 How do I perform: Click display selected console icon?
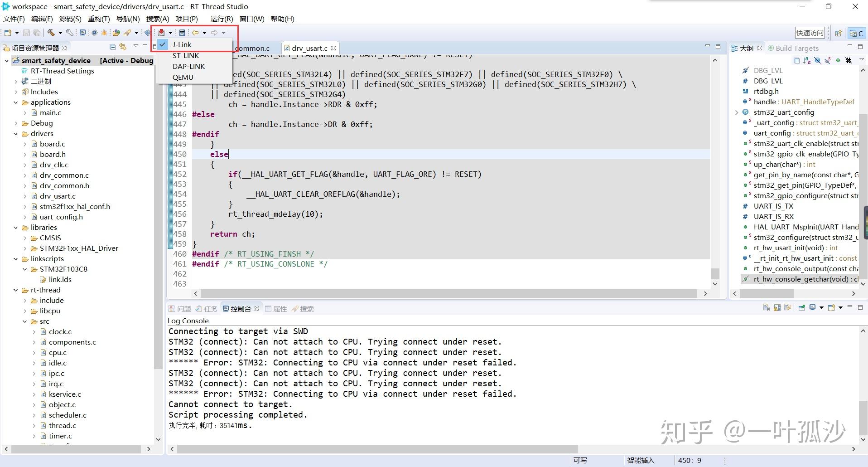(813, 308)
